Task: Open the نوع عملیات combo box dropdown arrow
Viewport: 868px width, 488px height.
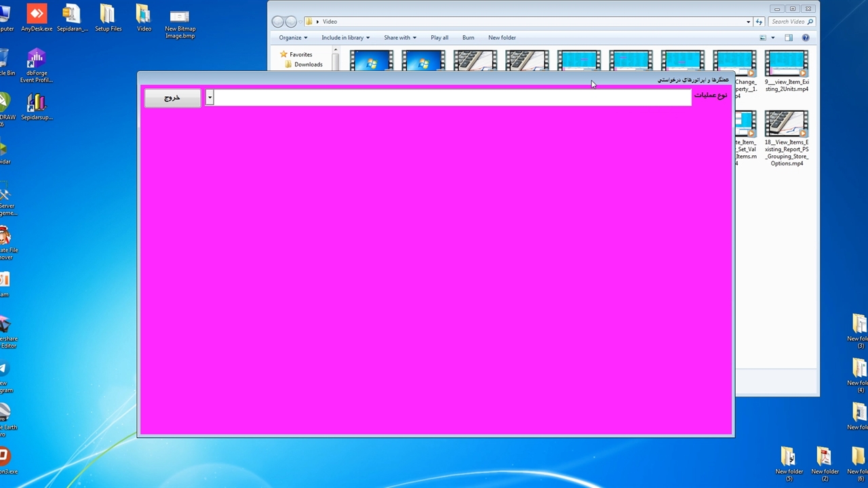Action: (x=210, y=98)
